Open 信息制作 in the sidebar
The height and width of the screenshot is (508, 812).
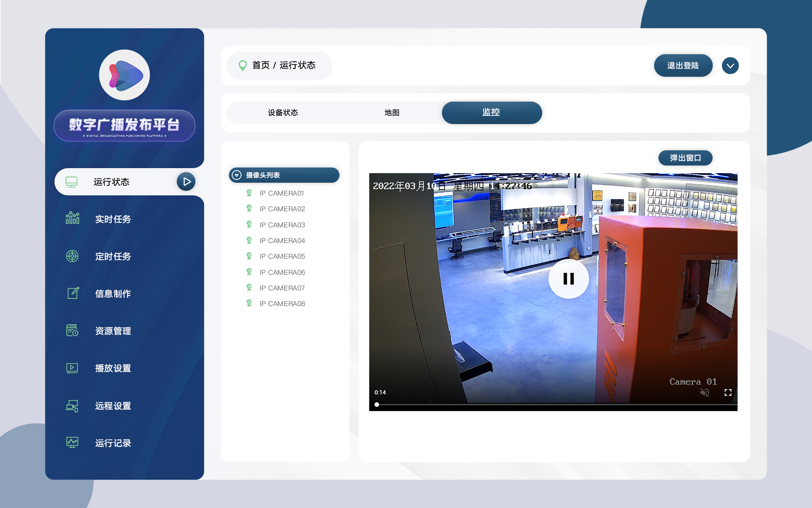113,293
